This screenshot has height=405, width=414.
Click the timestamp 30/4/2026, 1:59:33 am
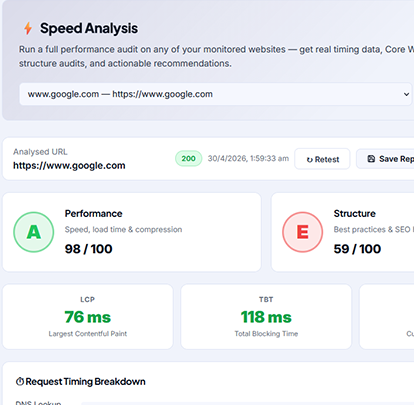[x=248, y=159]
